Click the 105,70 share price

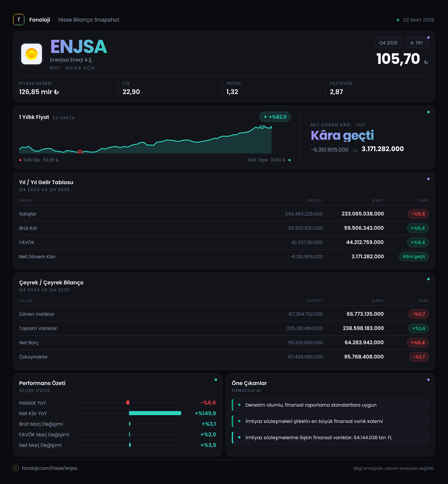398,59
